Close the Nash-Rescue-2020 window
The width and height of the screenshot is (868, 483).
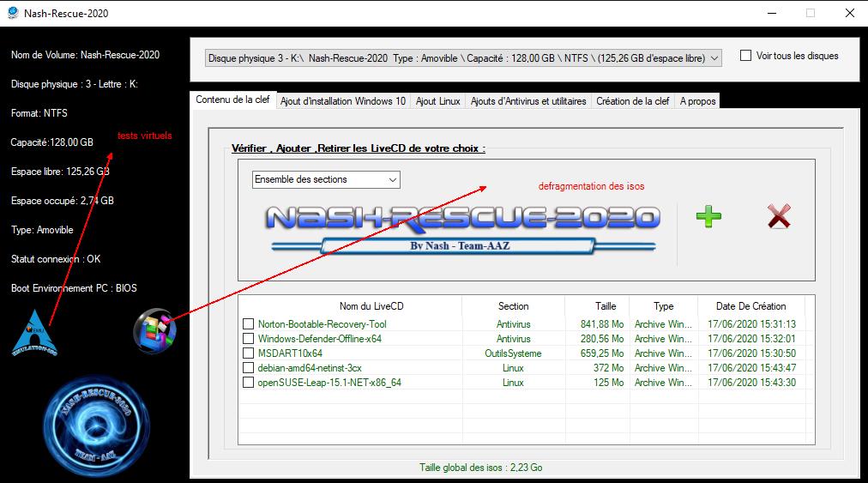click(850, 13)
